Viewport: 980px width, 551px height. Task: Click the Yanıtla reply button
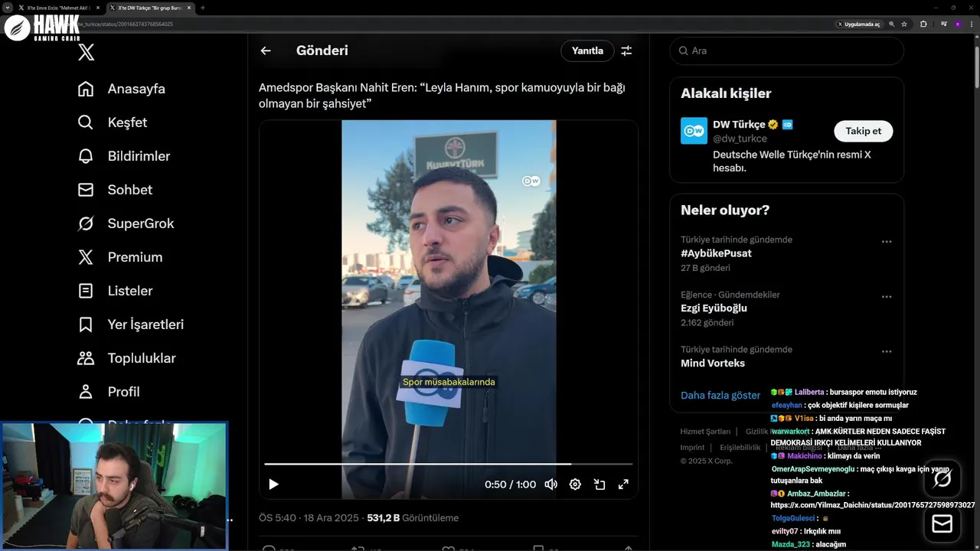coord(587,51)
